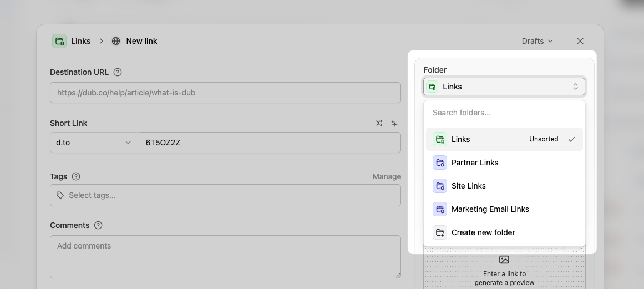Click the Folder label heading
This screenshot has height=289, width=644.
point(435,70)
